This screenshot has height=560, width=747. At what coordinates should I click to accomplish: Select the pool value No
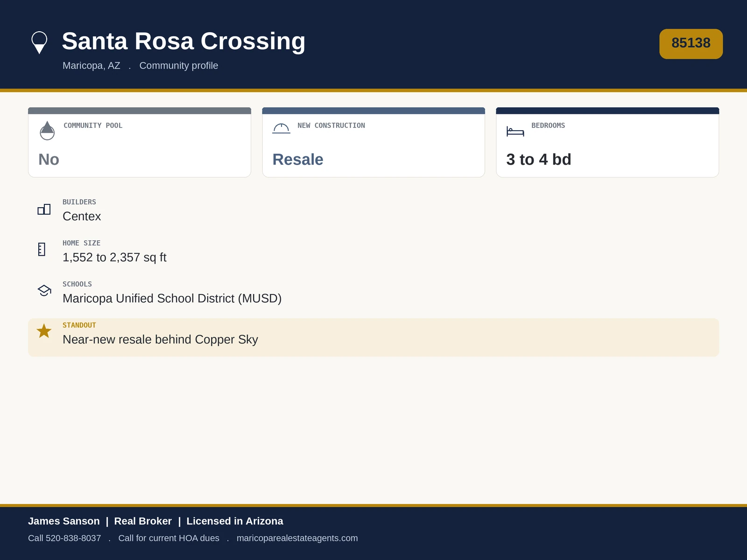click(49, 160)
